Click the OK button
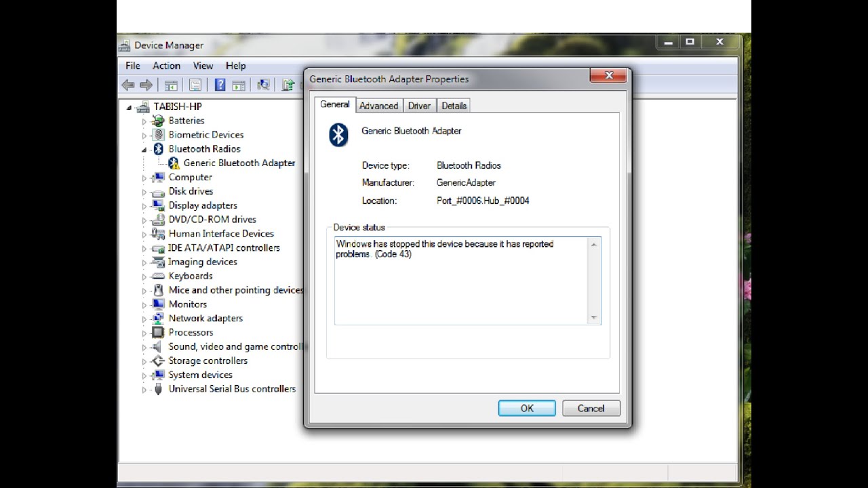This screenshot has width=868, height=488. 527,408
